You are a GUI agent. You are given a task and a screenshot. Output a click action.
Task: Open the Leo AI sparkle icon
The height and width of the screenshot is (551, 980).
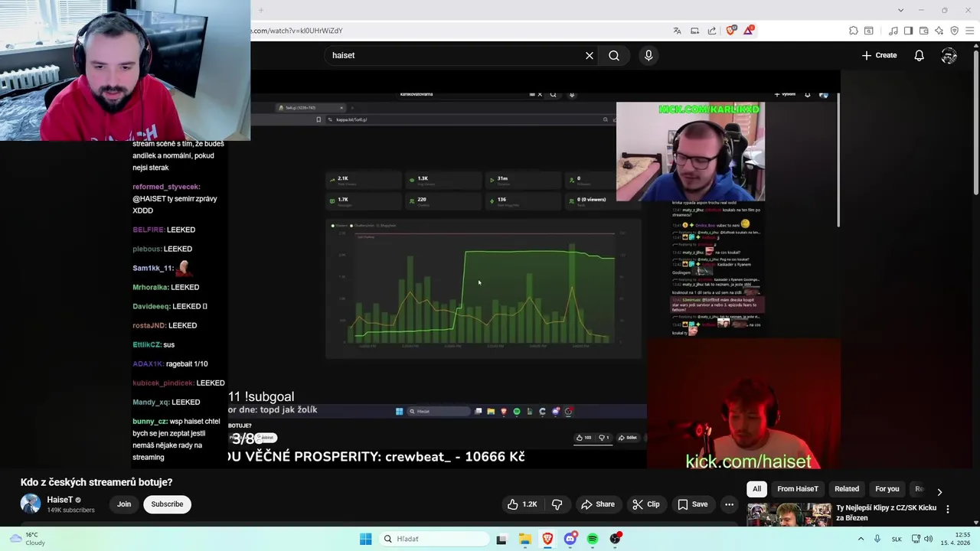[939, 31]
